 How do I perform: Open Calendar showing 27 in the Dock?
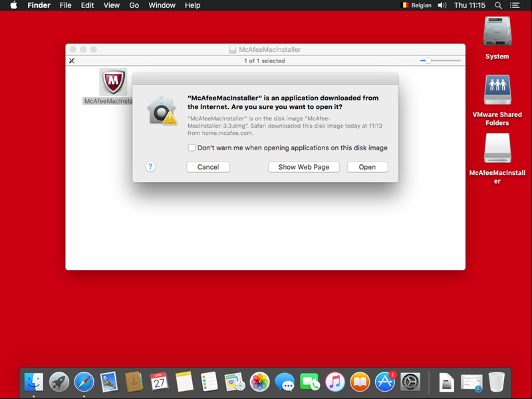[159, 382]
